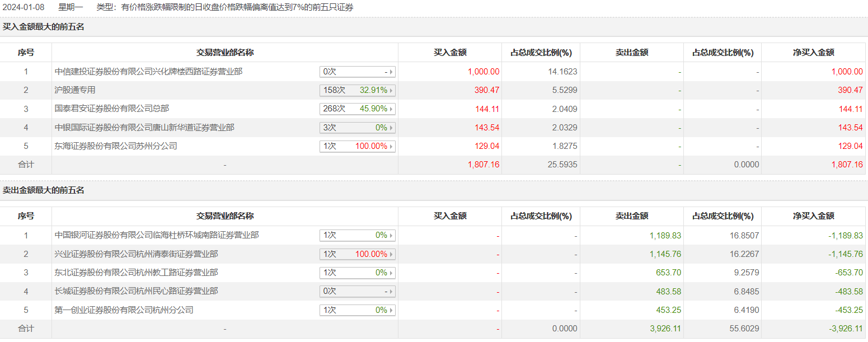Select percentage 6.4190 for 第一创业
868x342 pixels.
(745, 310)
